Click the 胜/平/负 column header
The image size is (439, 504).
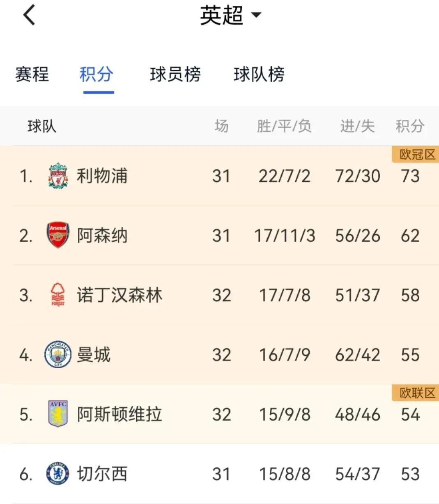[x=284, y=126]
